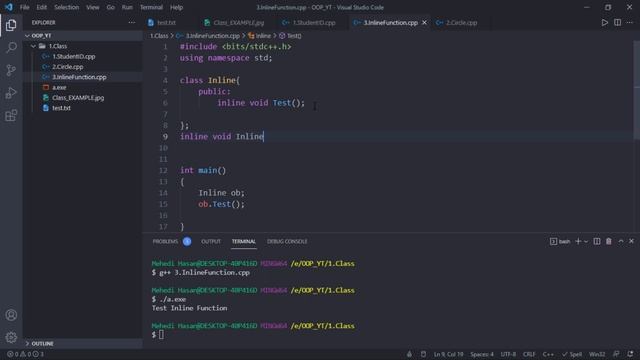Viewport: 640px width, 360px height.
Task: Open test.txt in explorer tree
Action: coord(61,108)
